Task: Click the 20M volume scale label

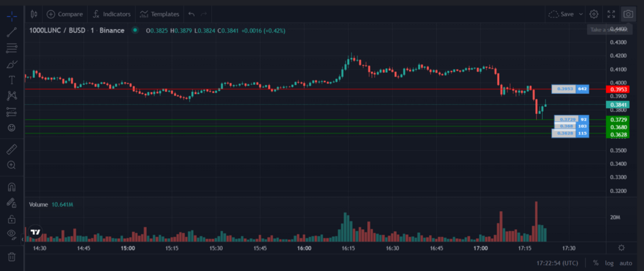Action: coord(614,217)
